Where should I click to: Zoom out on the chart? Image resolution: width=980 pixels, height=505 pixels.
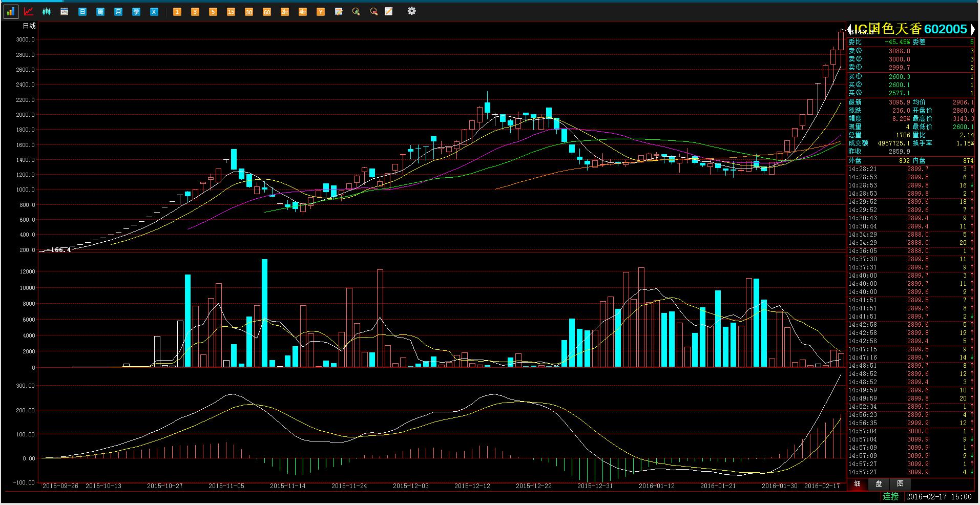[x=374, y=11]
